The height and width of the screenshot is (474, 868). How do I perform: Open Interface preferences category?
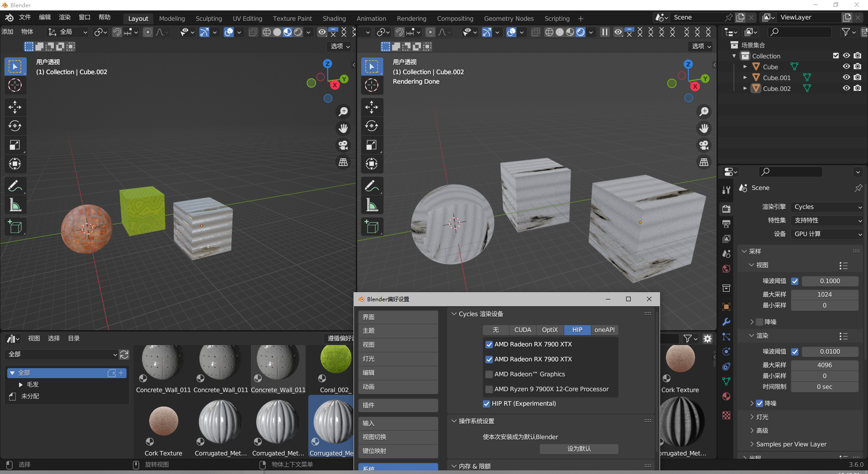398,317
